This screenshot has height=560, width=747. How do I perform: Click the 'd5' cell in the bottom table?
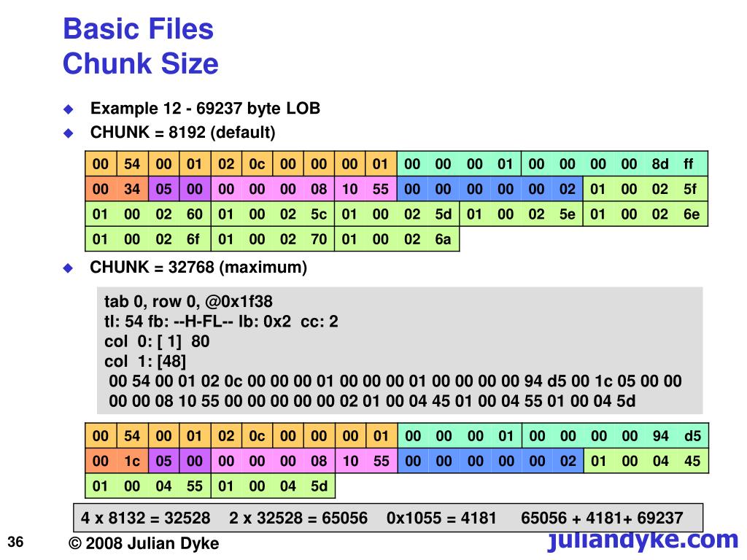coord(692,436)
